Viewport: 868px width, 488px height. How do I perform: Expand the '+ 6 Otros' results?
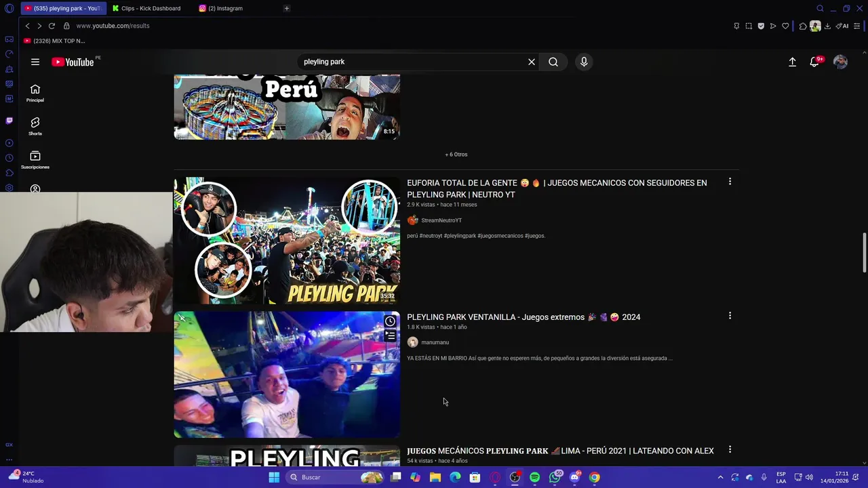456,155
